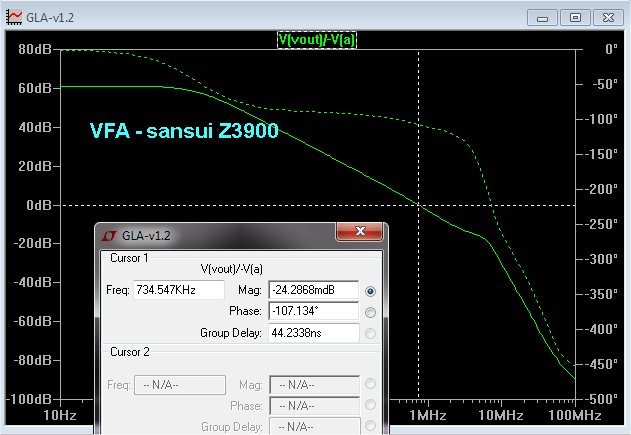Click the 0dB left axis label

tap(39, 205)
